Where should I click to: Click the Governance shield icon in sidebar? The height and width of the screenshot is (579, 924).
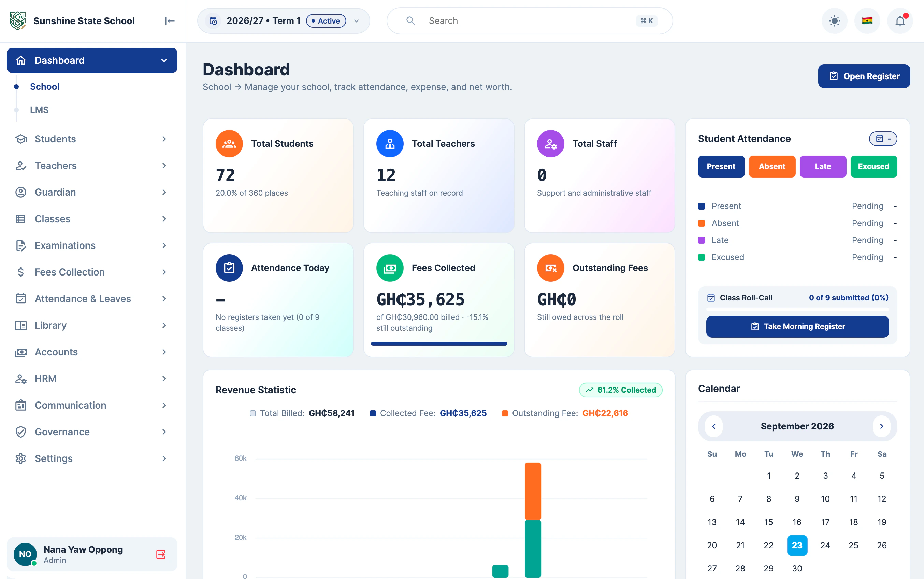click(x=21, y=432)
